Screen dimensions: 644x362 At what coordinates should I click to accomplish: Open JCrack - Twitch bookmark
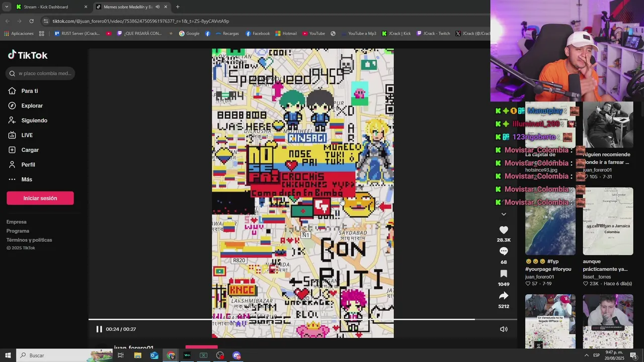tap(433, 34)
